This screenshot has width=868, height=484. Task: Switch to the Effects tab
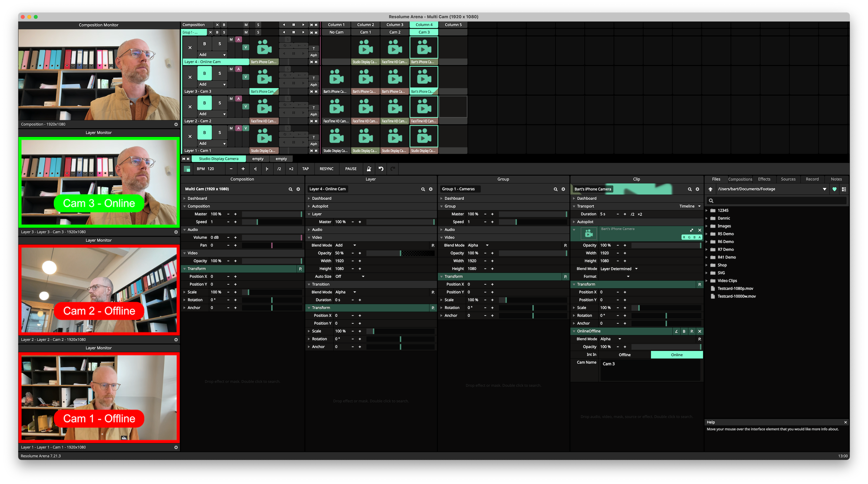(764, 179)
